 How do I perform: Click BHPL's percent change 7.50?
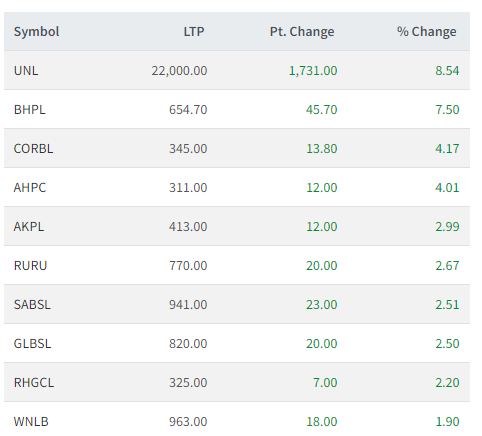coord(447,110)
